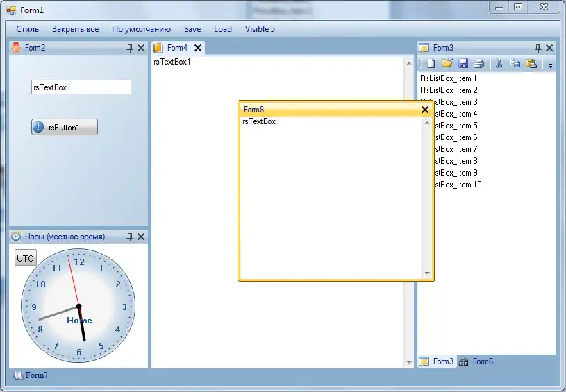Click the rsButton1 button in Form2
The width and height of the screenshot is (566, 392).
point(65,127)
